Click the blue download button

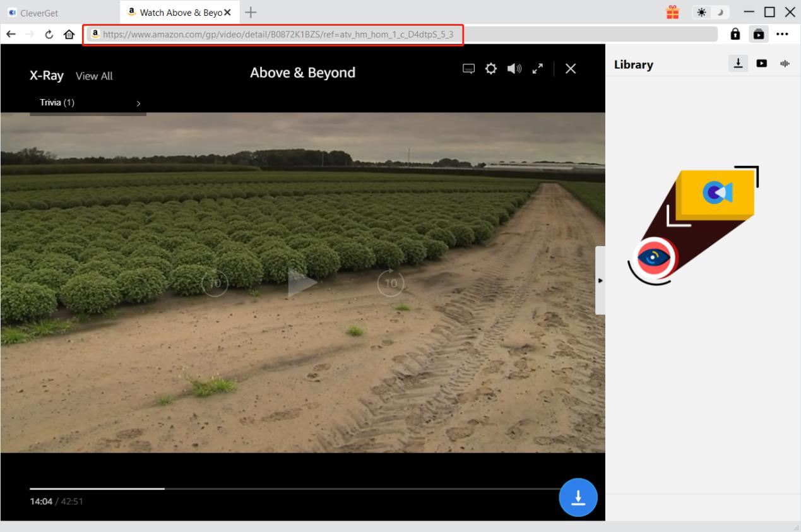click(x=578, y=498)
